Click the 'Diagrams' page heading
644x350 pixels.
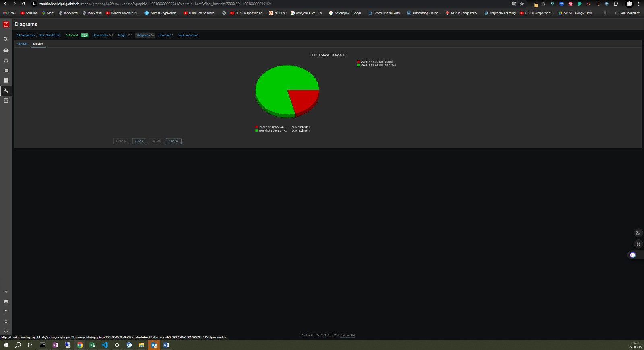tap(26, 24)
